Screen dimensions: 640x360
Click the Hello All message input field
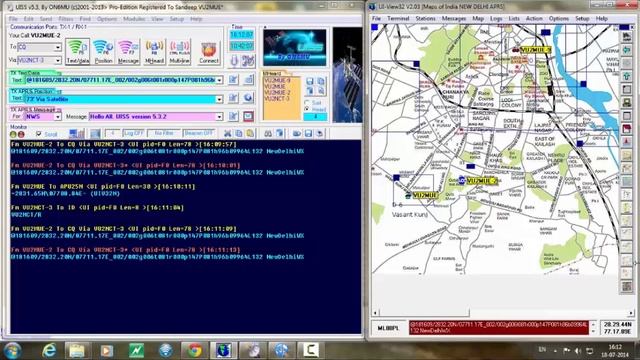153,117
